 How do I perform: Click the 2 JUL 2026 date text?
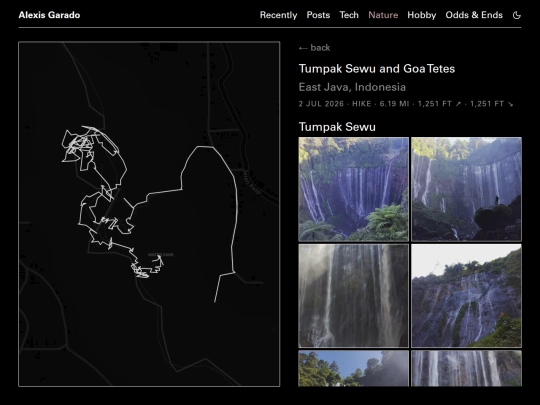pyautogui.click(x=321, y=104)
